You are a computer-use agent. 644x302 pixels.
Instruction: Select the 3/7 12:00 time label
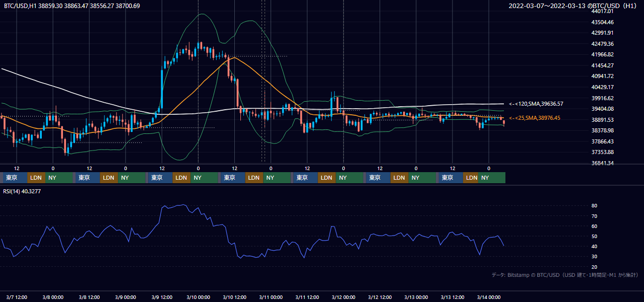coord(17,297)
